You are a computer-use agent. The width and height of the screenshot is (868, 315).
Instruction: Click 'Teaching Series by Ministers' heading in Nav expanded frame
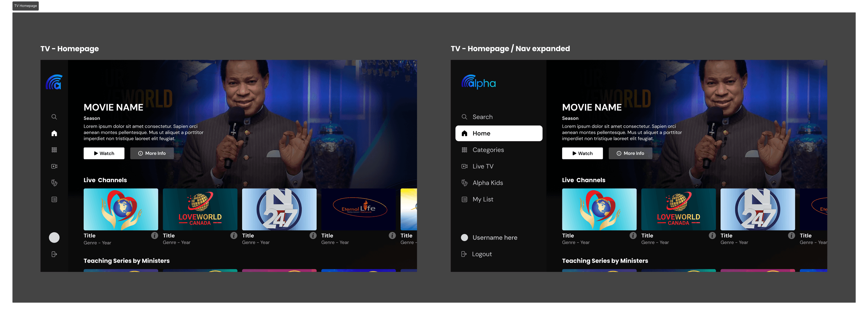pos(605,261)
